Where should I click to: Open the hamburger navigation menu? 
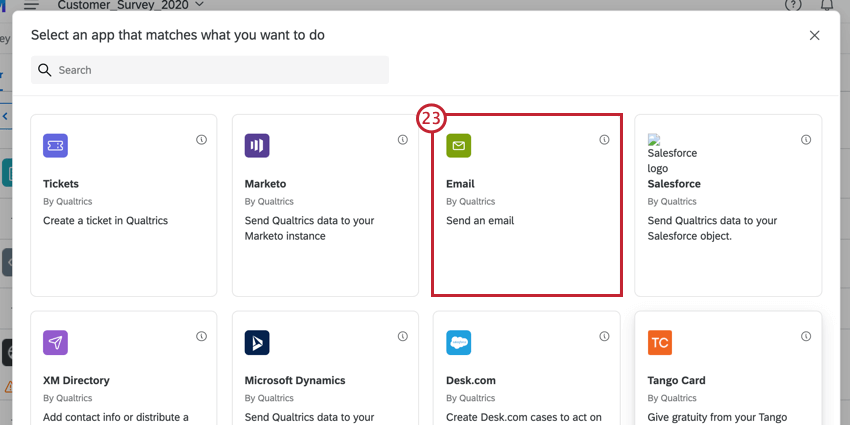tap(31, 5)
